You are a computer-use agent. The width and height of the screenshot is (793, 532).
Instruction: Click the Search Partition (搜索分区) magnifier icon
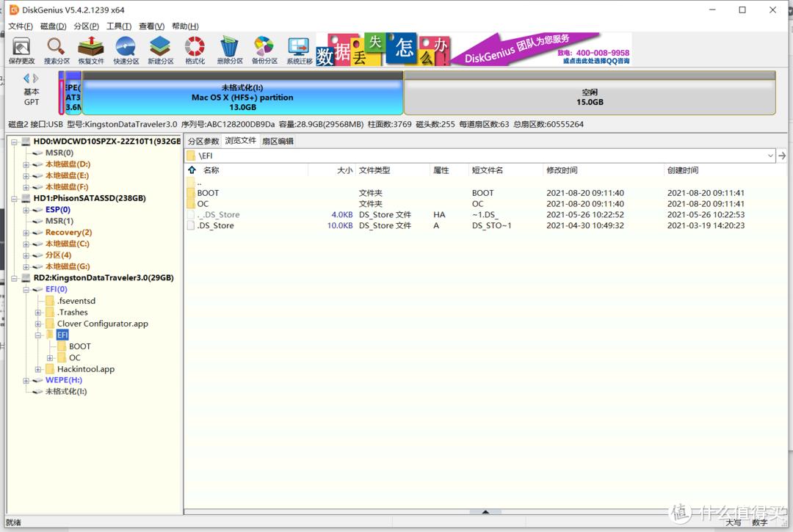pos(57,50)
